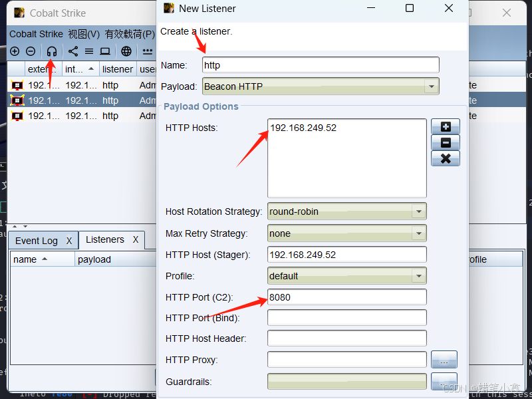Click the listener column header in sessions table
The height and width of the screenshot is (399, 532).
(118, 69)
